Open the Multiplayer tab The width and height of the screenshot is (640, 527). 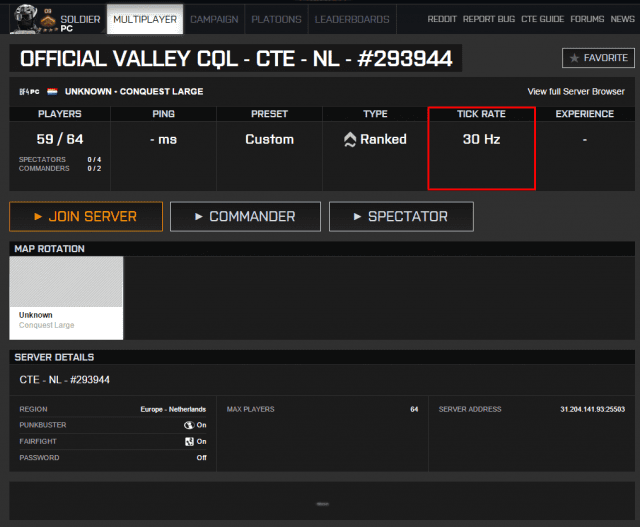(x=144, y=19)
